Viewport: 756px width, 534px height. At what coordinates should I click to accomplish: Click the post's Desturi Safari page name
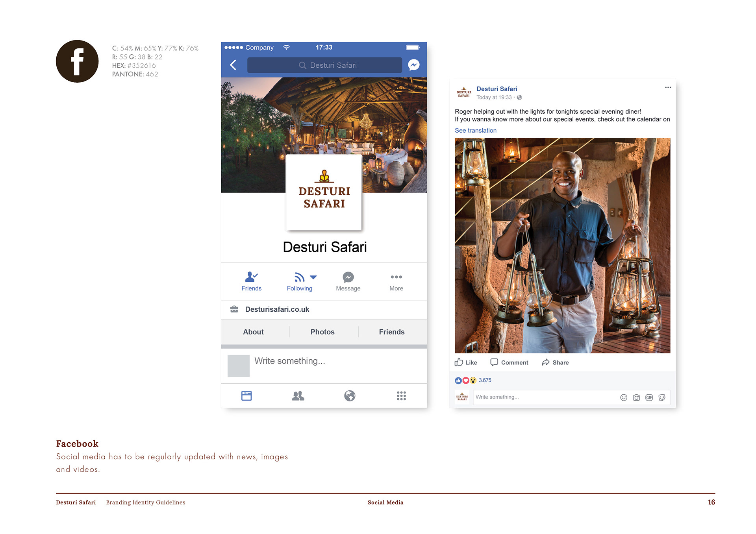click(x=497, y=89)
